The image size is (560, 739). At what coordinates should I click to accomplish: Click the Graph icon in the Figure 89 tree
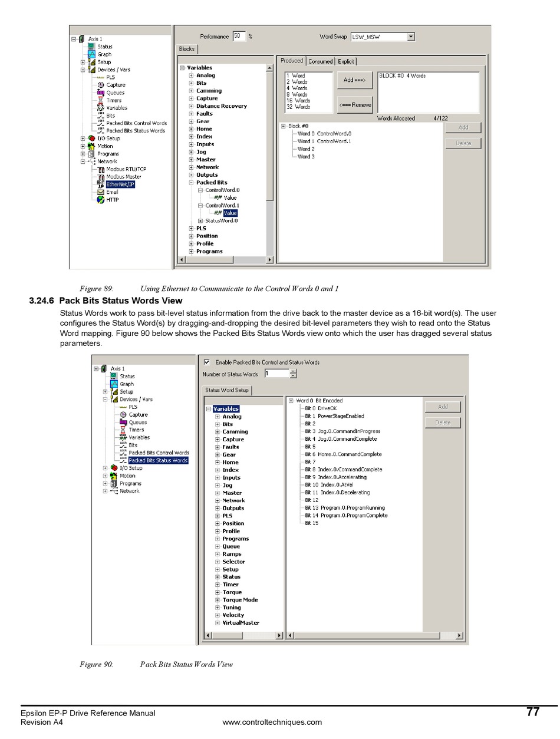(x=91, y=54)
